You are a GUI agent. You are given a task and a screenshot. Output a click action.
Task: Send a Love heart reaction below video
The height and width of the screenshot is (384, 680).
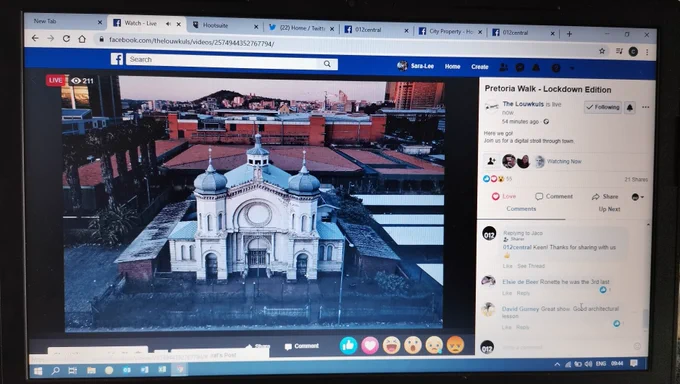click(x=370, y=346)
